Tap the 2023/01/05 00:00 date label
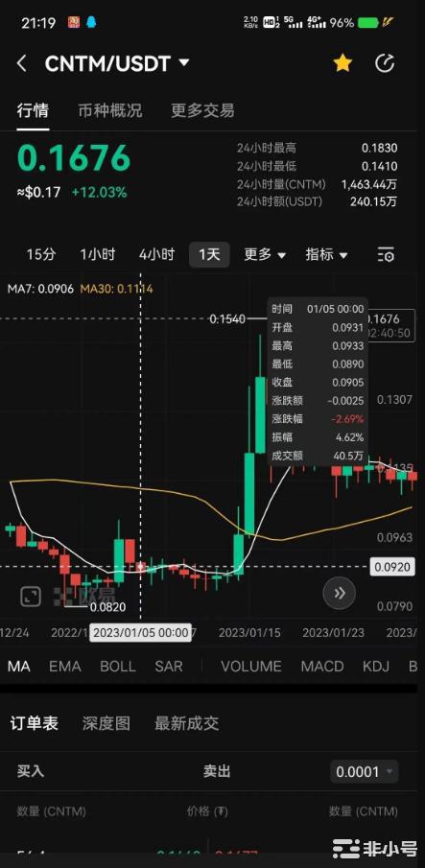This screenshot has height=868, width=425. (x=141, y=633)
